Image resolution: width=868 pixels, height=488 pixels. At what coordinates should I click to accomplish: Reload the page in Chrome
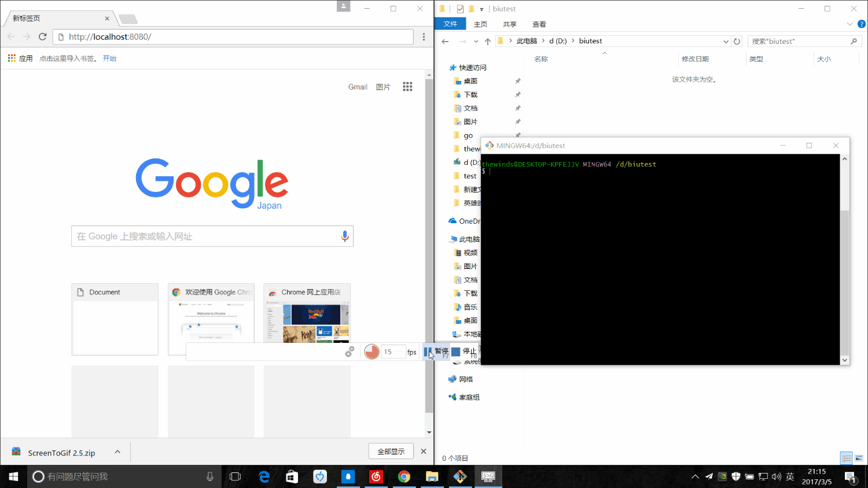[x=42, y=36]
